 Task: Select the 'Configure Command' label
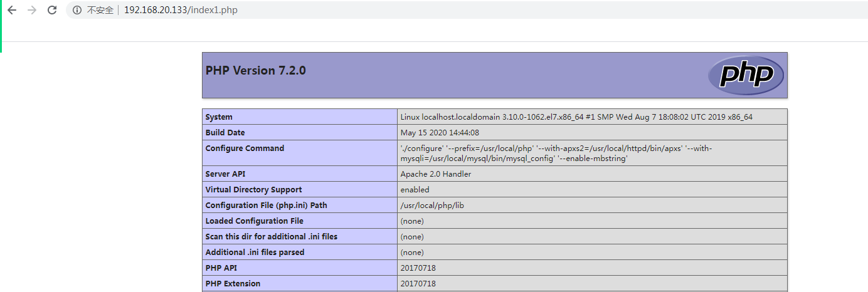click(x=245, y=149)
